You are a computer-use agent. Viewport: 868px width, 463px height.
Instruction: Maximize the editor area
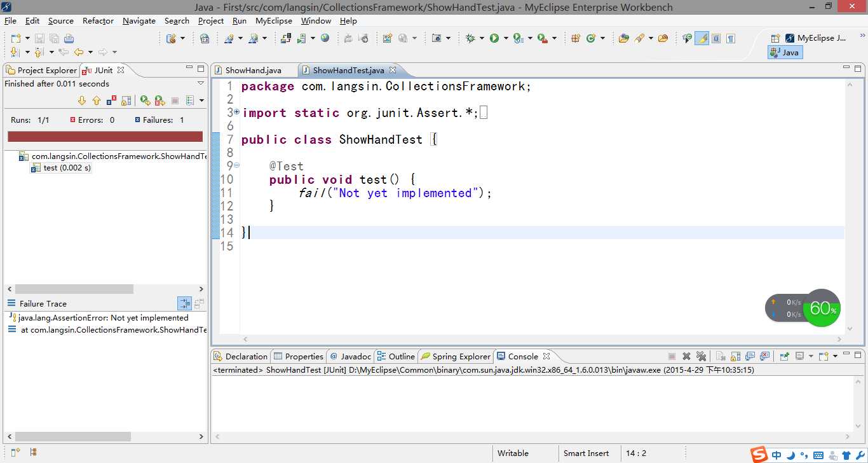point(858,67)
